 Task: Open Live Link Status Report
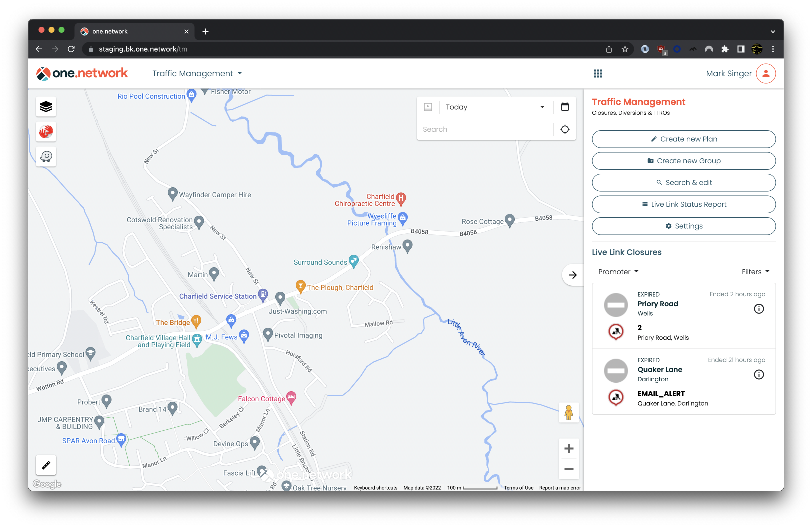(684, 204)
